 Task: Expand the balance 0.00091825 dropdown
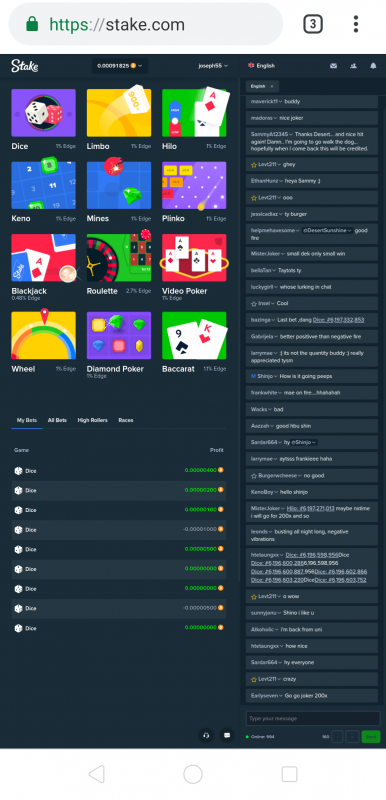[x=120, y=66]
